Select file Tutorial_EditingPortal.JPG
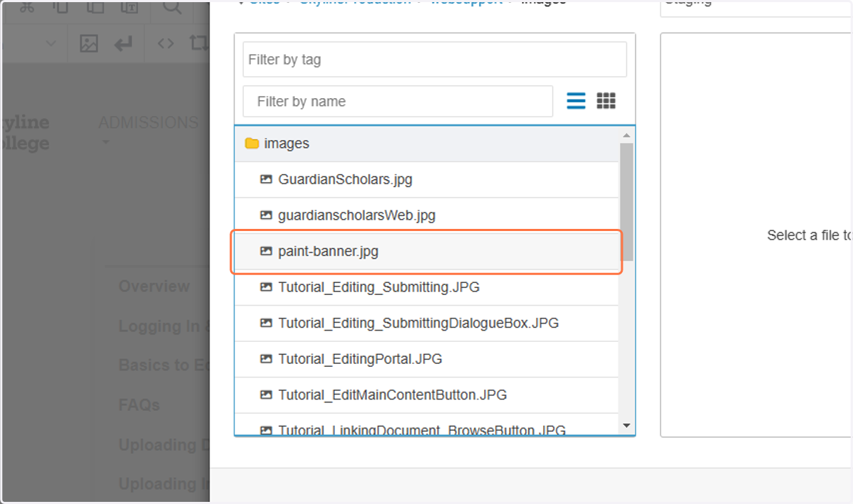853x504 pixels. (426, 359)
